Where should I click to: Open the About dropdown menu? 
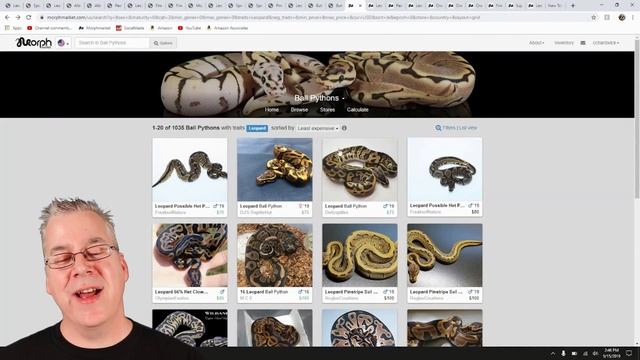click(536, 43)
